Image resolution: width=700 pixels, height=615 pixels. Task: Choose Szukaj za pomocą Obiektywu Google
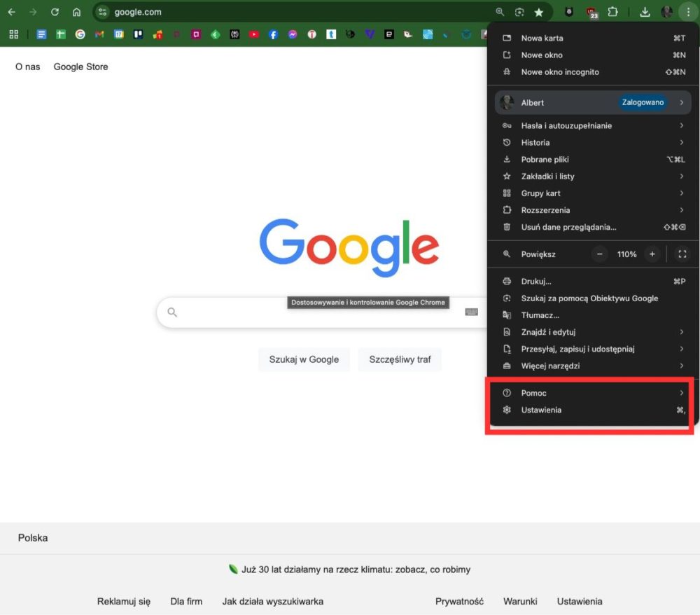[x=593, y=298]
